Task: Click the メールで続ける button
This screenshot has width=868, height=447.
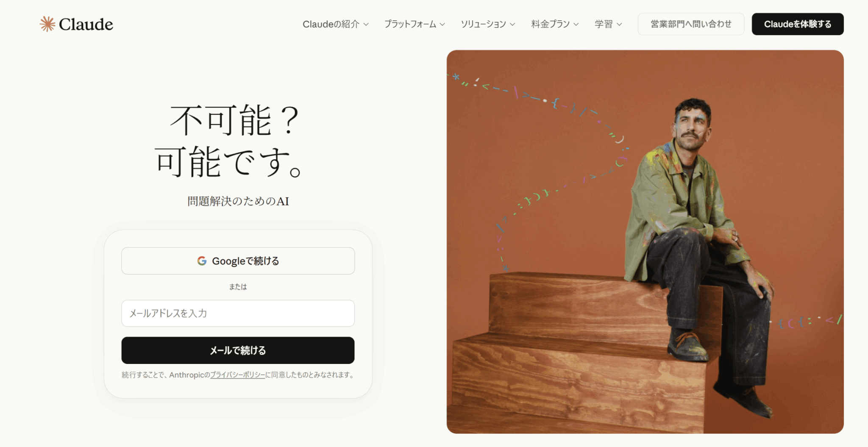Action: coord(238,350)
